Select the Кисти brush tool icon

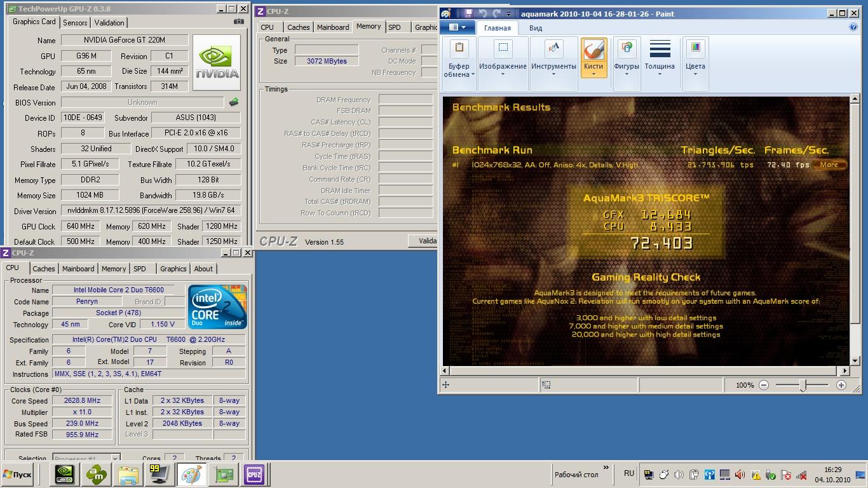point(593,48)
